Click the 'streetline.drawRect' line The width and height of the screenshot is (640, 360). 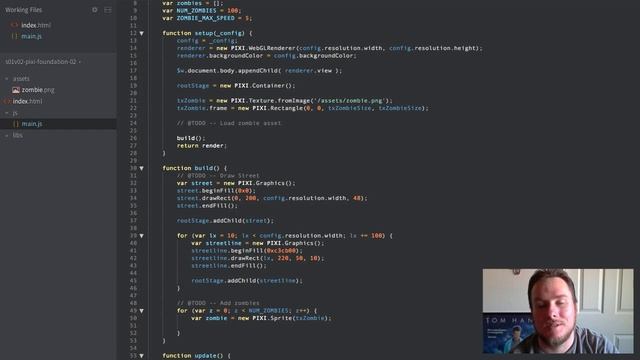coord(257,258)
